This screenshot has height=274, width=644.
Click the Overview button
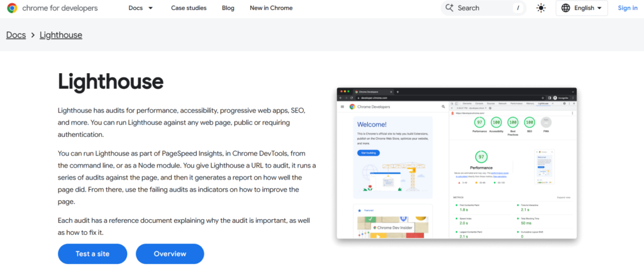tap(170, 254)
